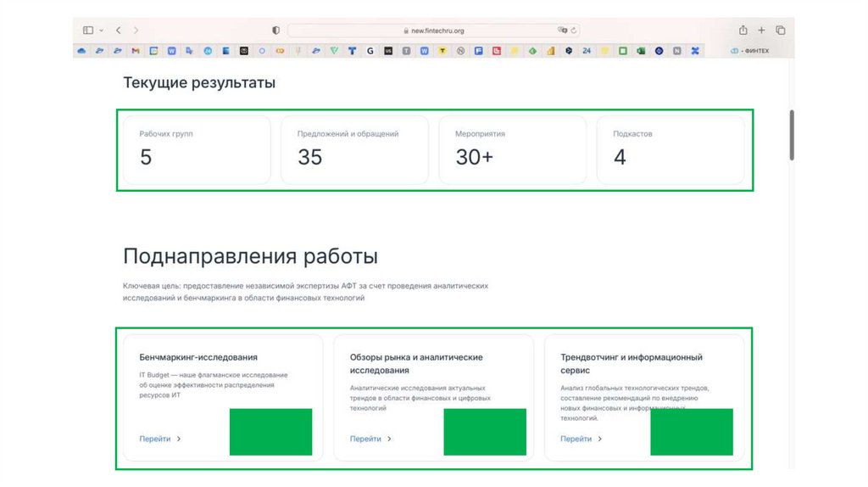868x487 pixels.
Task: Click the Предложений и обращений 35 card
Action: pos(355,149)
